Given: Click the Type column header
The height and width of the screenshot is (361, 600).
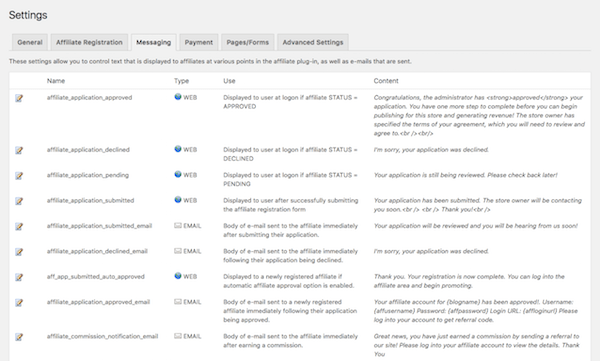Looking at the screenshot, I should (181, 81).
